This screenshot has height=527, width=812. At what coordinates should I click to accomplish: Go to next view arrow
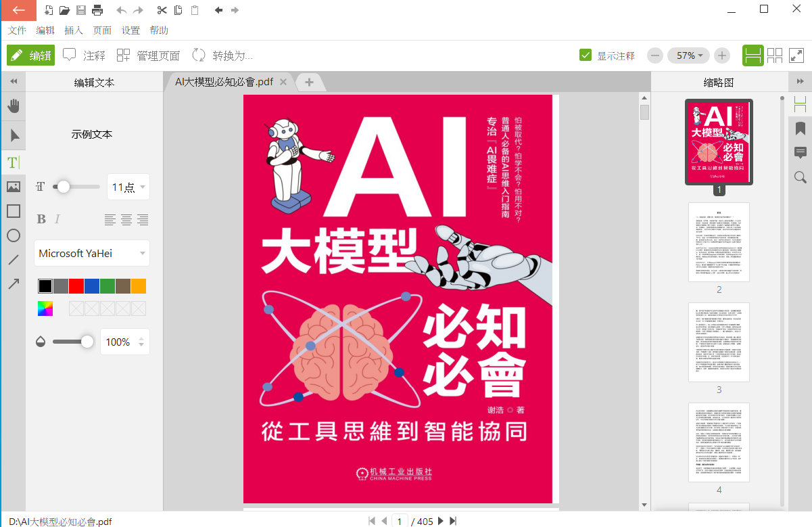235,10
